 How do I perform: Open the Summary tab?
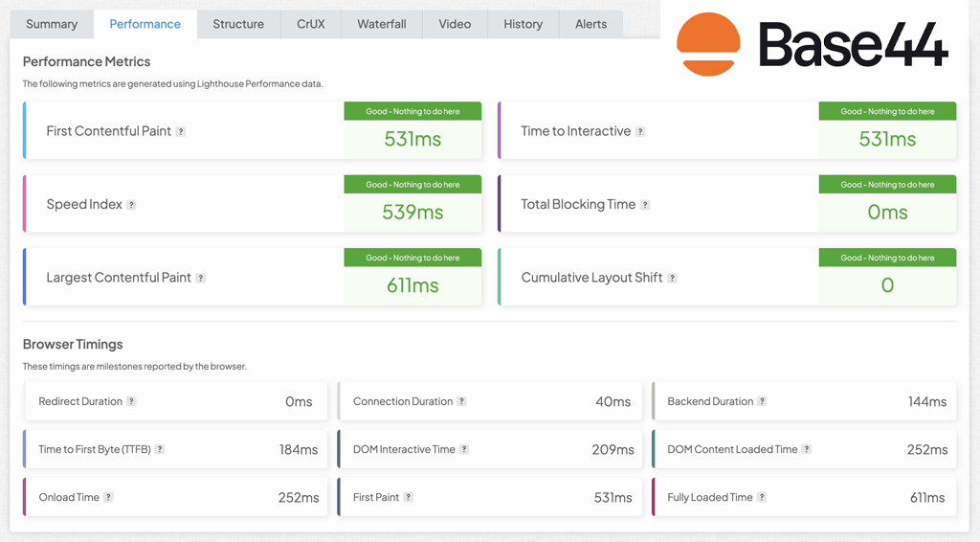click(x=52, y=24)
